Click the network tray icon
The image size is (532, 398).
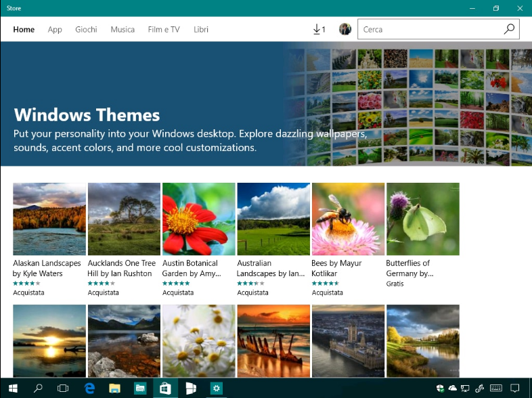(465, 388)
